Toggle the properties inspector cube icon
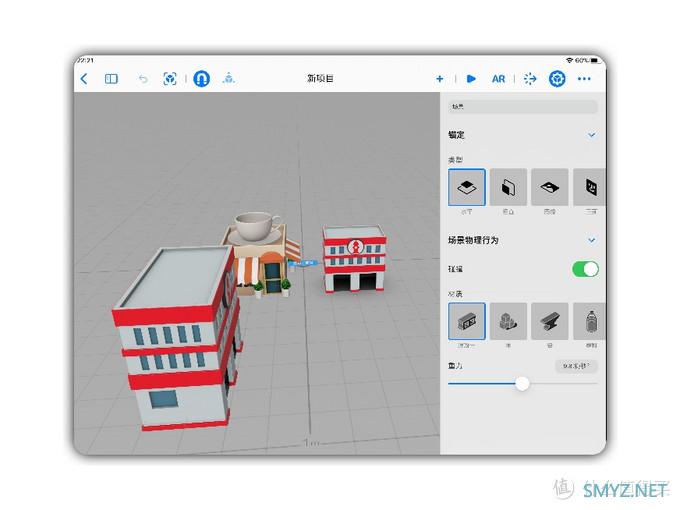The height and width of the screenshot is (510, 680). pyautogui.click(x=557, y=78)
